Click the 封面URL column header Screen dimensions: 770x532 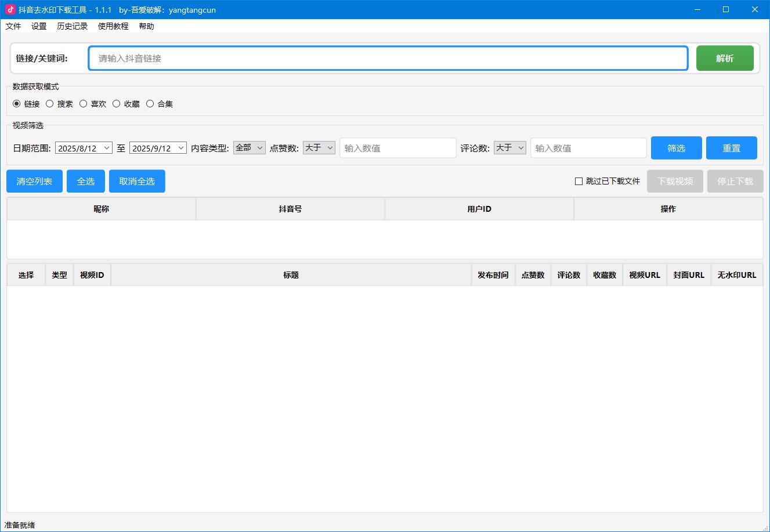pos(689,275)
